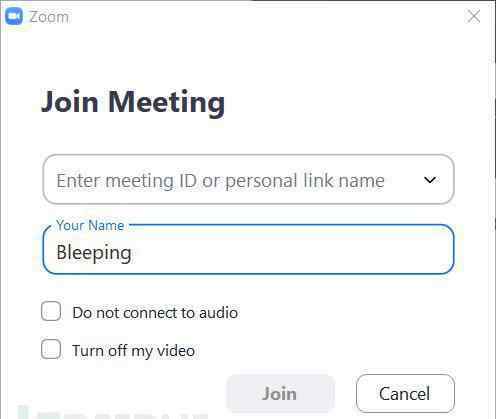Focus the Your Name text field

[248, 249]
